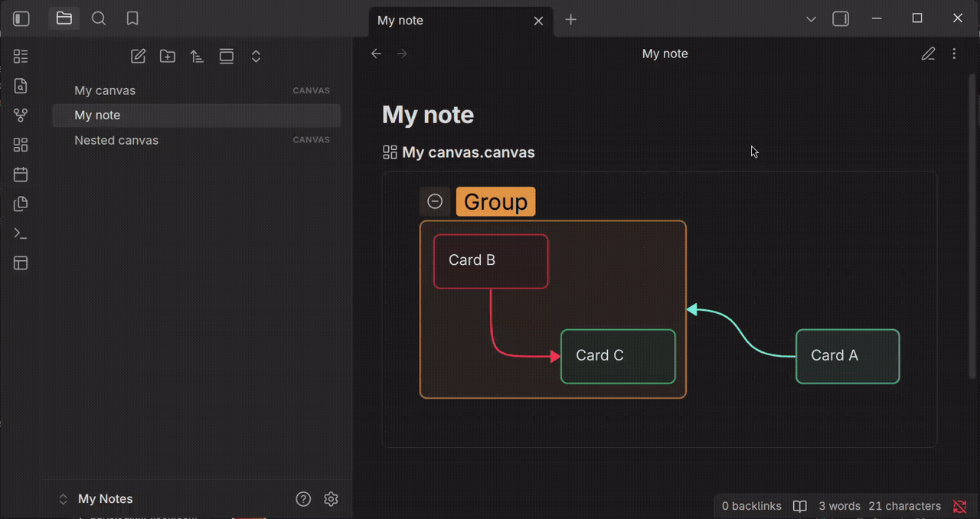Screen dimensions: 980x519
Task: Select Card B in canvas
Action: [491, 261]
